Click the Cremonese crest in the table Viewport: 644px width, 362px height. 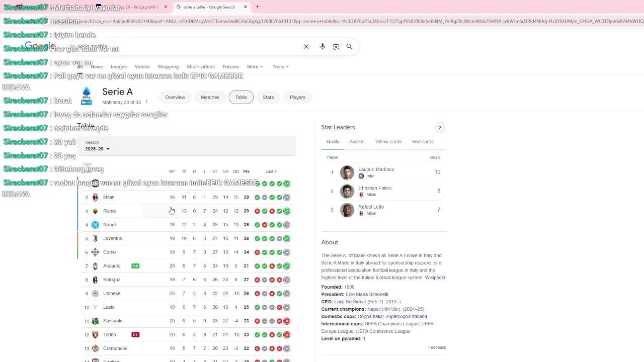pyautogui.click(x=95, y=348)
